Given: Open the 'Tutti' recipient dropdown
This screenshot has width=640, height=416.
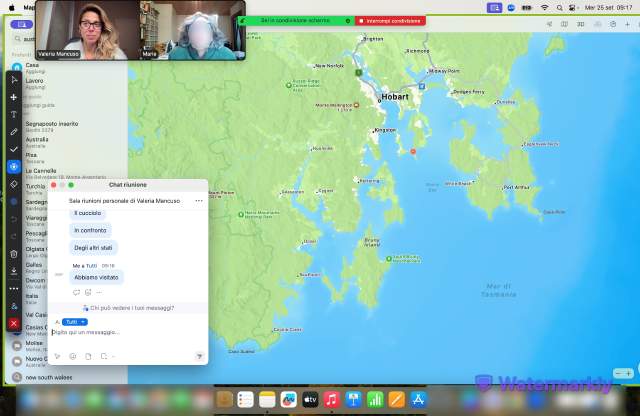Looking at the screenshot, I should (x=74, y=322).
